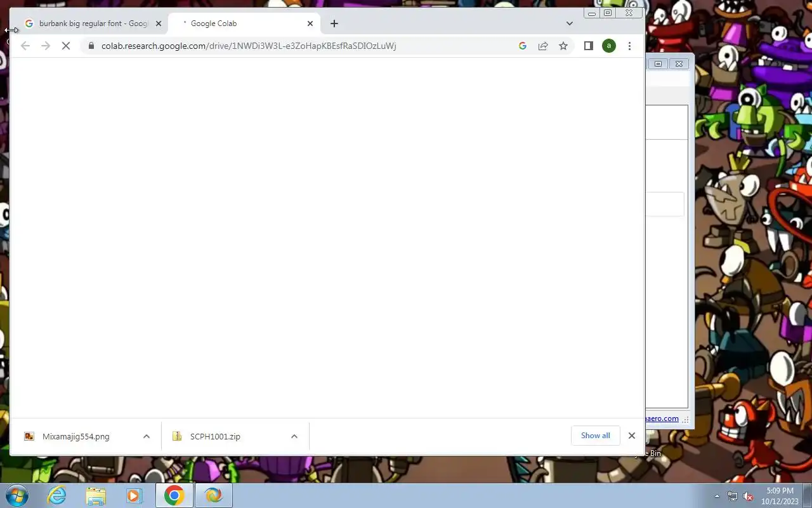The height and width of the screenshot is (508, 812).
Task: Select the Google Colab tab
Action: [x=243, y=23]
